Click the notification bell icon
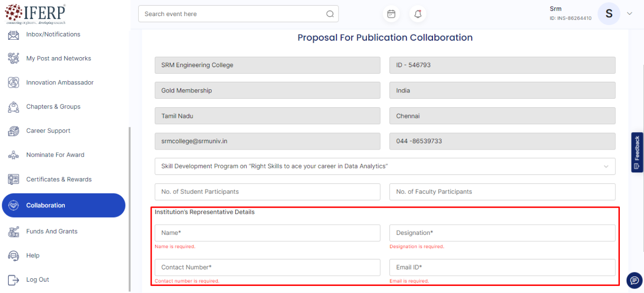The height and width of the screenshot is (293, 644). (417, 14)
